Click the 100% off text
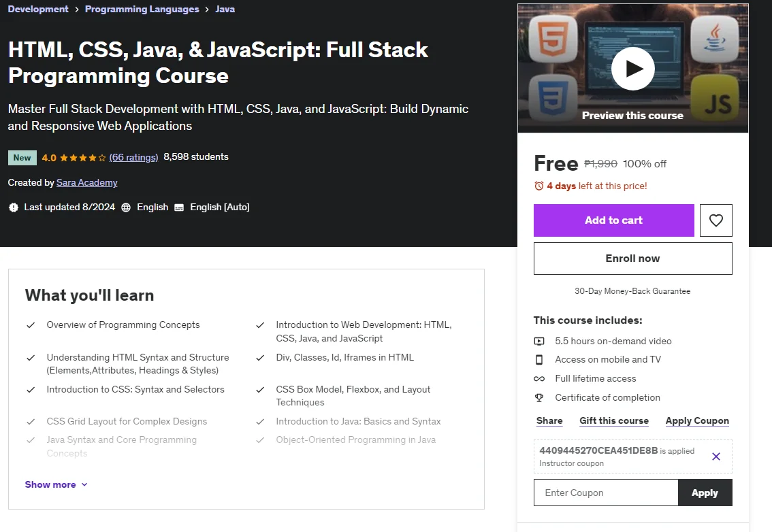Viewport: 772px width, 532px height. coord(645,164)
